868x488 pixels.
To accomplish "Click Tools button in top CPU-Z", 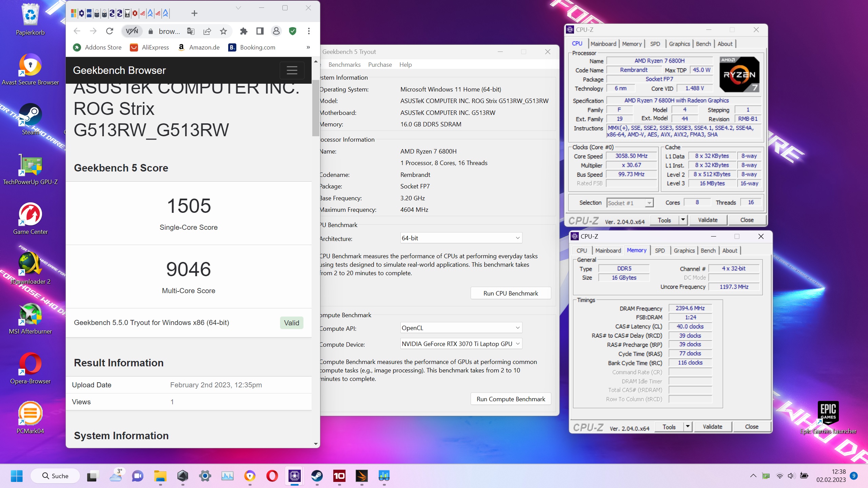I will click(x=664, y=220).
